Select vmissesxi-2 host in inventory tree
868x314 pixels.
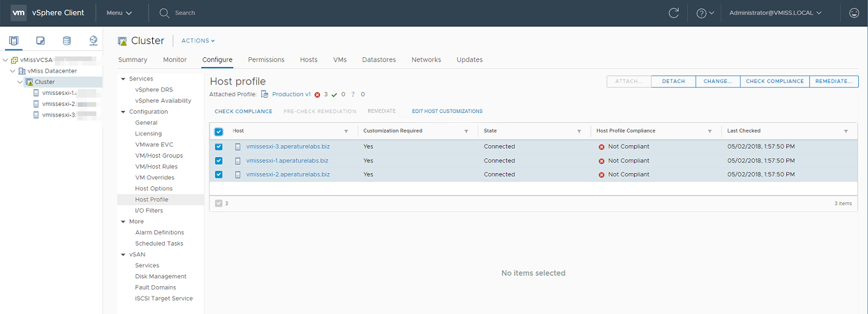click(x=58, y=104)
